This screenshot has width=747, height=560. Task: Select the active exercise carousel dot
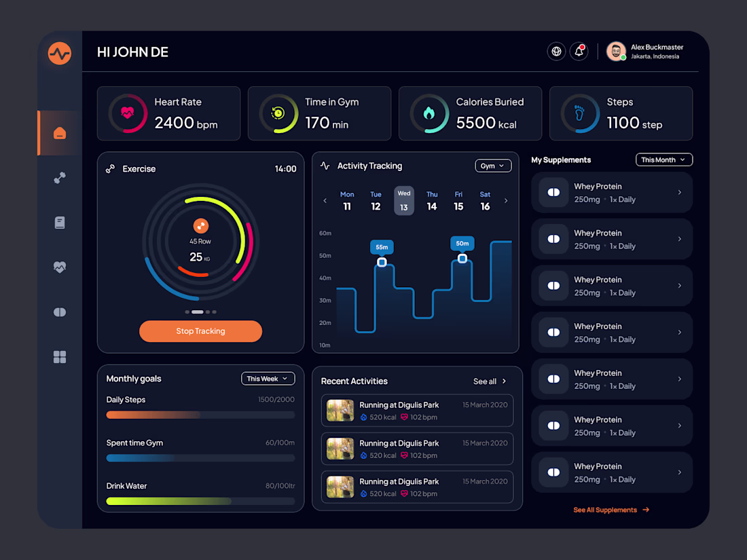[197, 312]
